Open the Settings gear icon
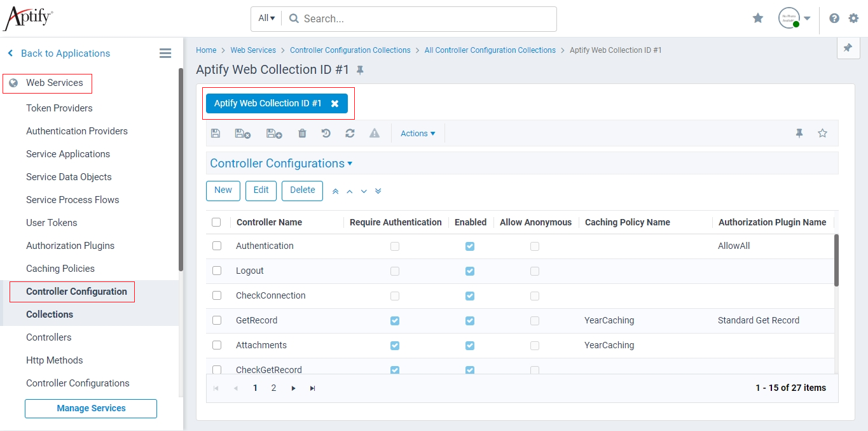Screen dimensions: 868x431 (853, 18)
